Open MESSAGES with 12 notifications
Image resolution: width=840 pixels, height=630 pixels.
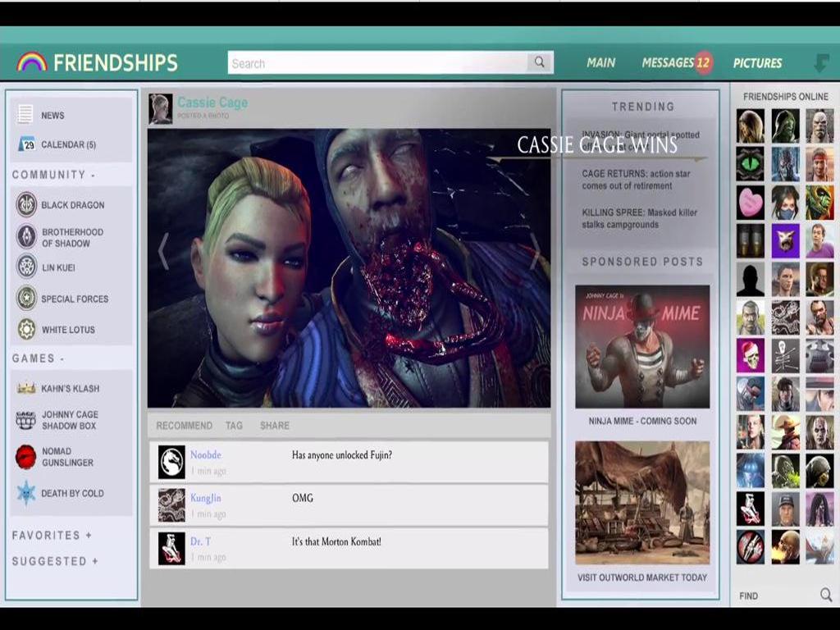point(677,62)
